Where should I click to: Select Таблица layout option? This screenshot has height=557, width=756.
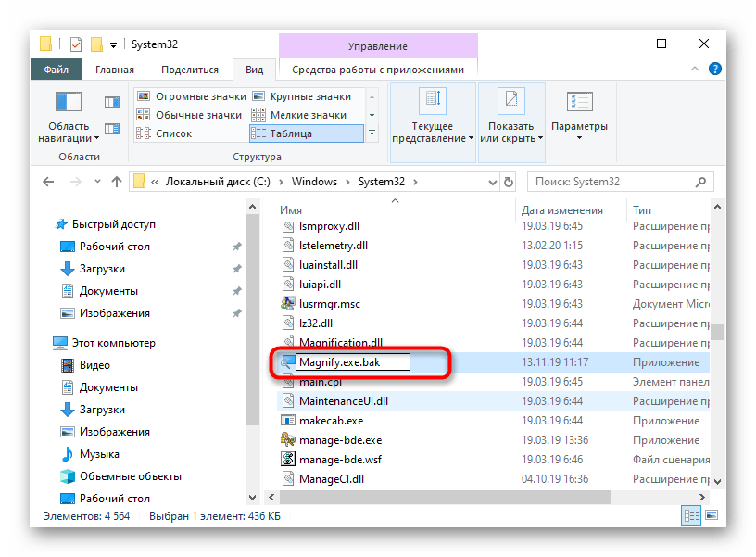click(307, 133)
